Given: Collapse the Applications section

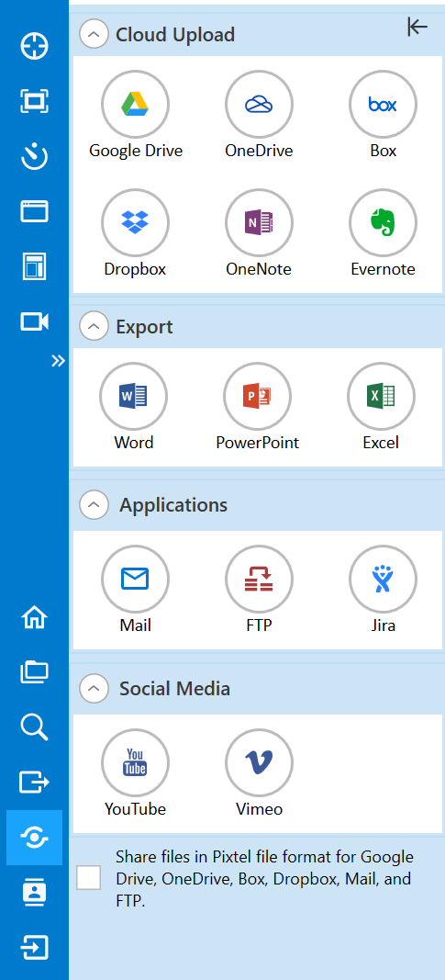Looking at the screenshot, I should pyautogui.click(x=94, y=505).
